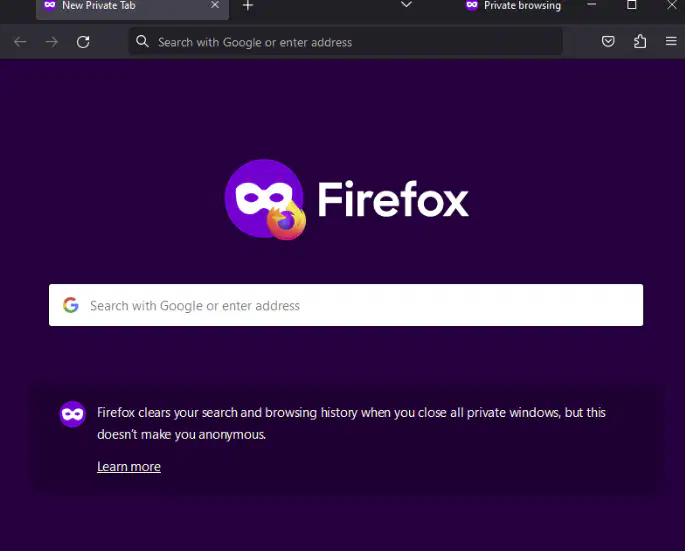This screenshot has width=685, height=551.
Task: Click the Google G logo in search box
Action: (x=71, y=305)
